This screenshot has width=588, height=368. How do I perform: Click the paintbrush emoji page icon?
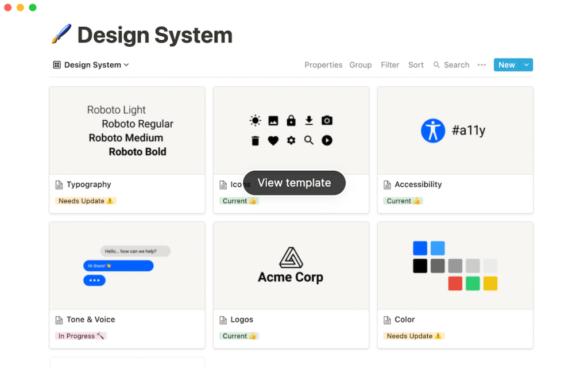61,34
